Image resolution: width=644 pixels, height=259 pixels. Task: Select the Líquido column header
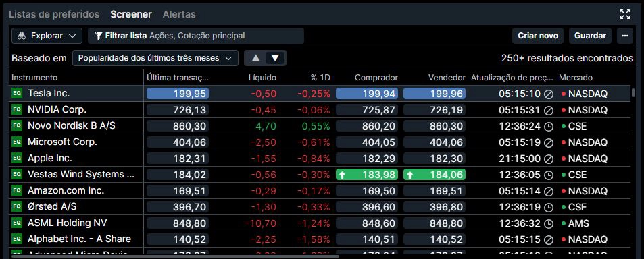262,78
